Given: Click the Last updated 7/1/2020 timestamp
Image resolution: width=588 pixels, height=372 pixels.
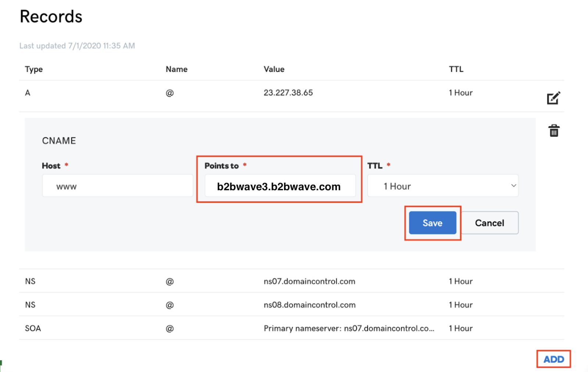Looking at the screenshot, I should 77,46.
